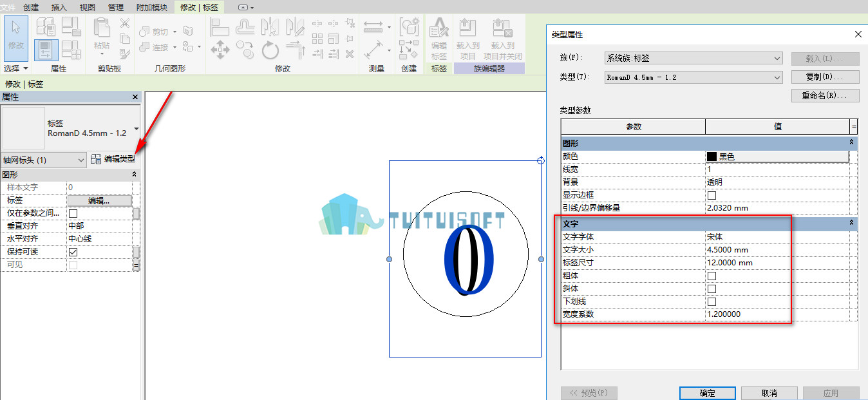Select the Align tool icon
The image size is (868, 400).
220,27
